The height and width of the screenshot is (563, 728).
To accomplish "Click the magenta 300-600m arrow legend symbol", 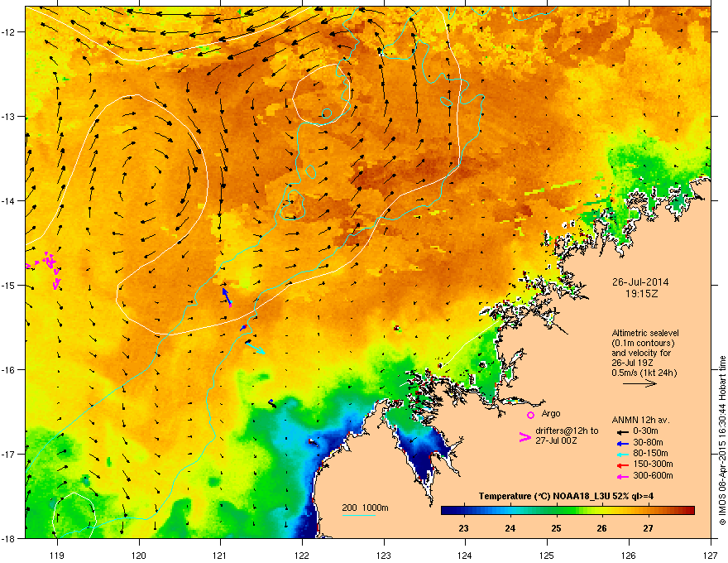I will 622,476.
